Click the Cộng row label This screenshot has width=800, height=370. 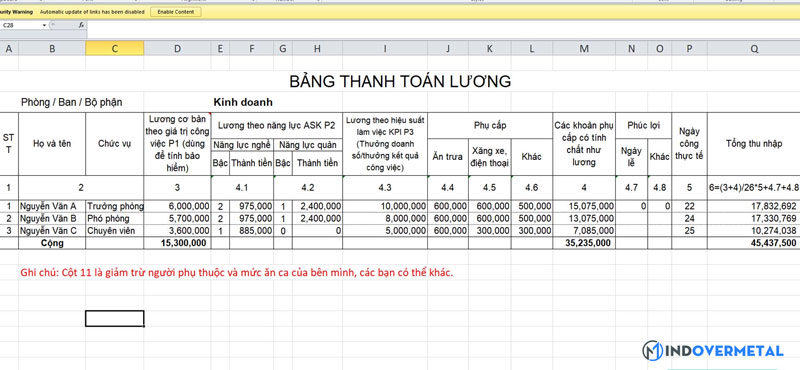(x=52, y=243)
